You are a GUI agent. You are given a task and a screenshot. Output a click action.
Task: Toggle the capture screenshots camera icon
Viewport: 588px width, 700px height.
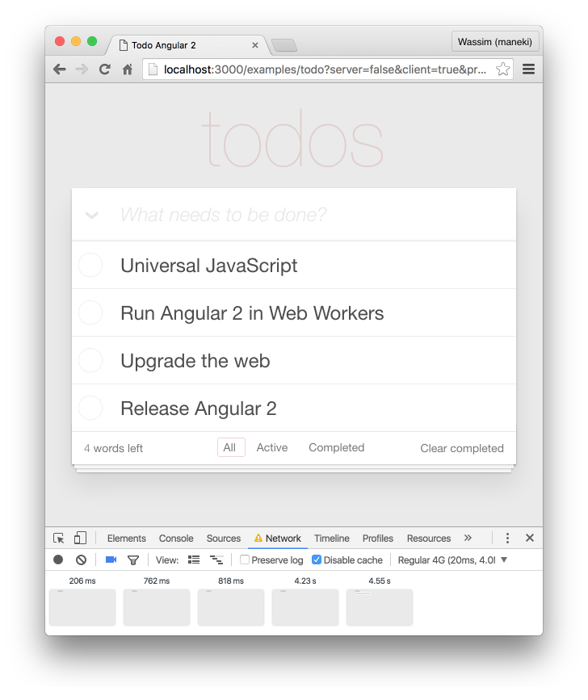[x=111, y=560]
